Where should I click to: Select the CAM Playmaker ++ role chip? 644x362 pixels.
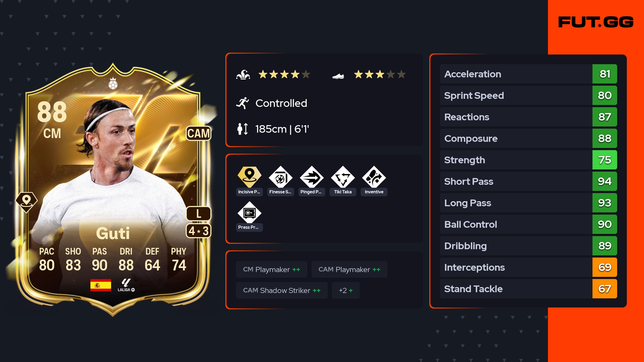(x=349, y=269)
